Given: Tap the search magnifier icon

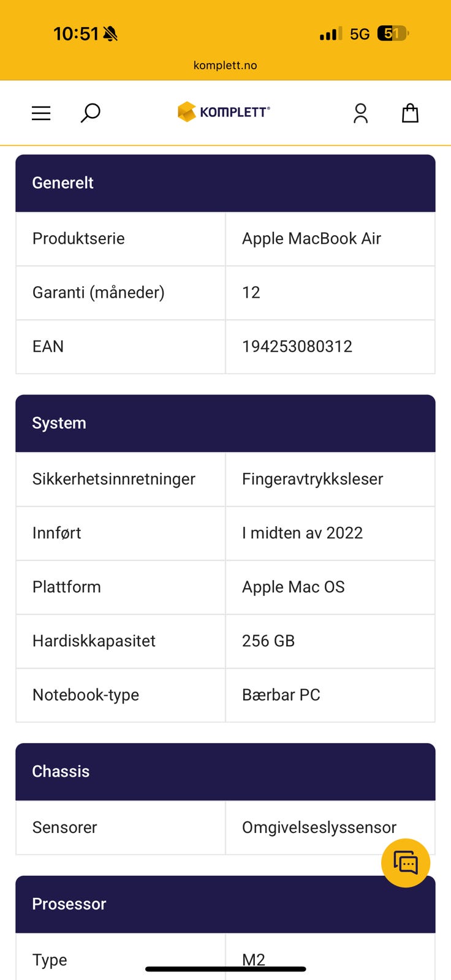Looking at the screenshot, I should click(x=91, y=113).
